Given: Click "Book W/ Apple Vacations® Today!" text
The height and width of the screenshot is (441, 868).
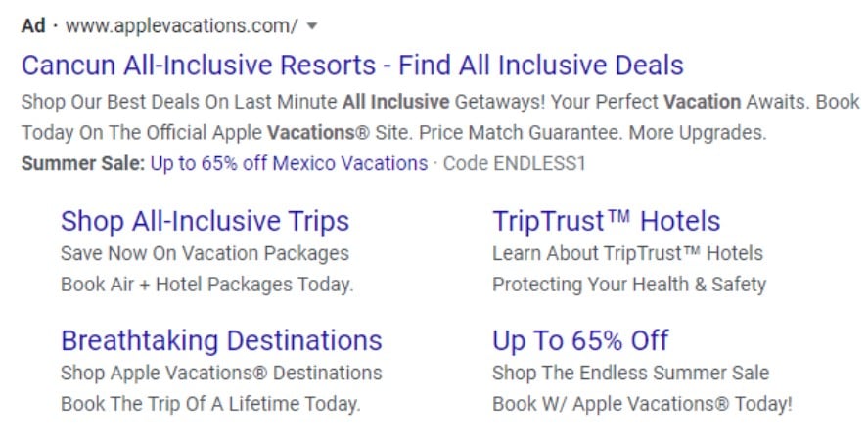Looking at the screenshot, I should coord(642,403).
